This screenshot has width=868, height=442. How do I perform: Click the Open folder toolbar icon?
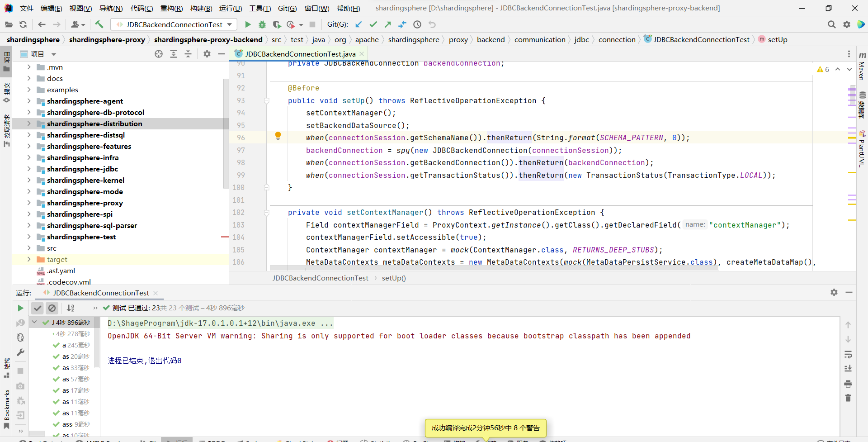pos(9,24)
